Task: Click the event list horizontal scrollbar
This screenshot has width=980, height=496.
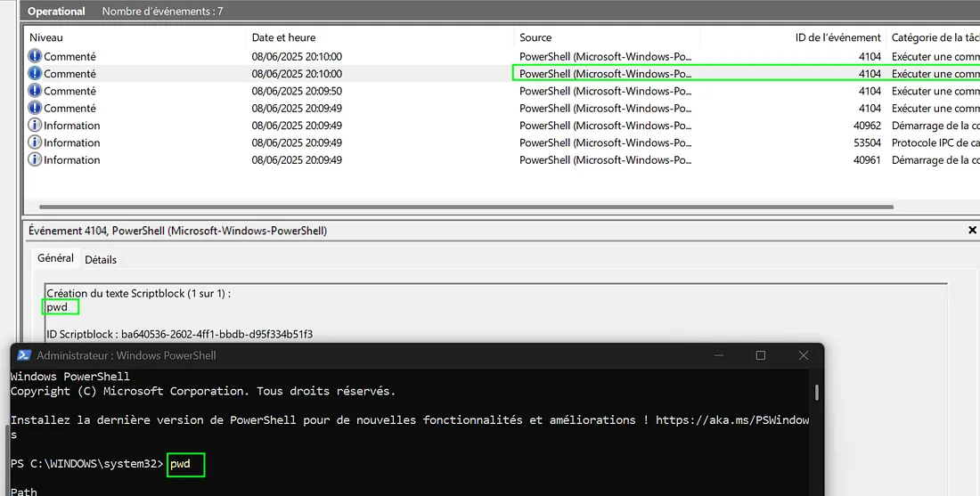Action: tap(466, 207)
